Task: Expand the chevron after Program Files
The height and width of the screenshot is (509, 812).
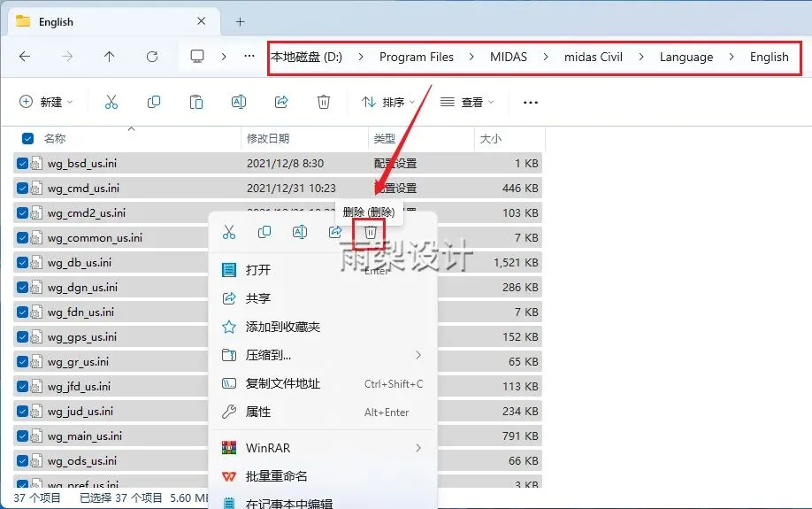Action: 471,57
